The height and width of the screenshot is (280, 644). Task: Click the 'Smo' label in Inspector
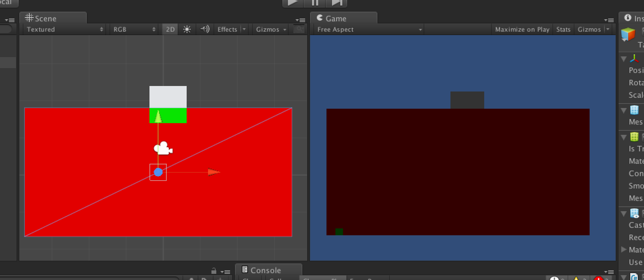click(636, 186)
